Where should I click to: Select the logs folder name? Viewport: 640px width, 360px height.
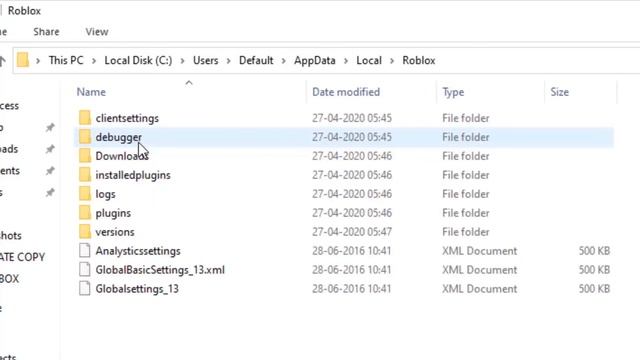tap(105, 194)
